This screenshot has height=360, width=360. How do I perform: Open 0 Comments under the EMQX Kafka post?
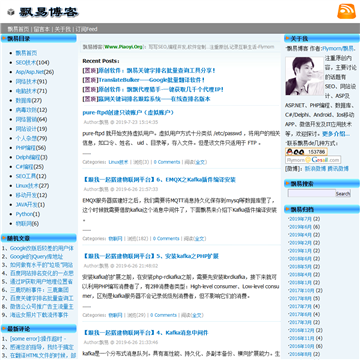[166, 239]
